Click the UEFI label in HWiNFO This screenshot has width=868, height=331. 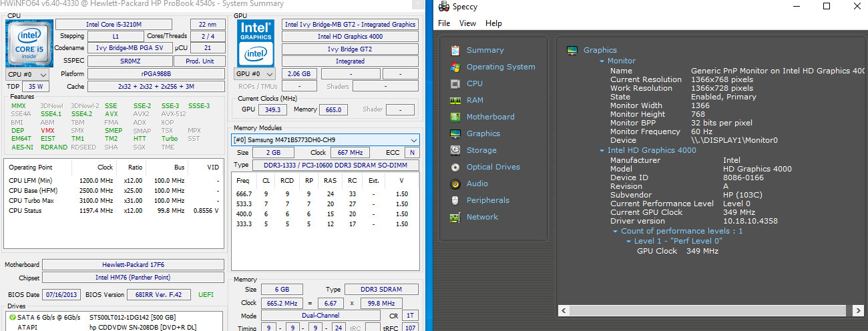tap(206, 294)
